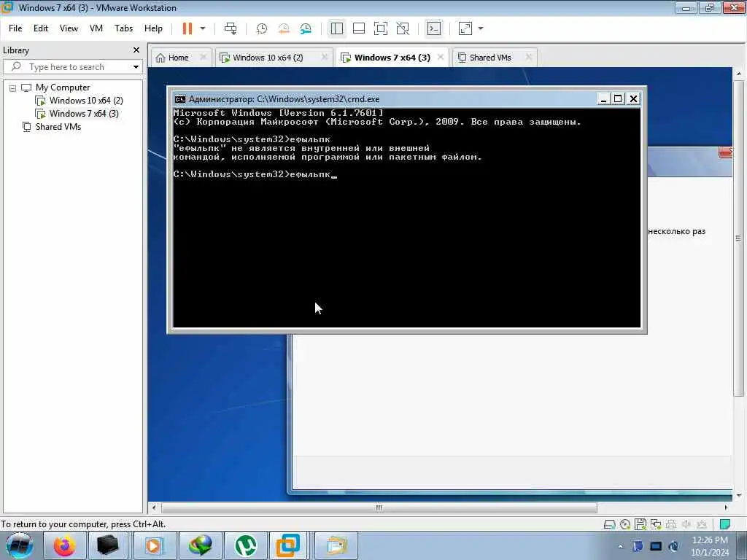Click the vertical scrollbar up arrow of VM view
747x560 pixels.
(x=739, y=74)
